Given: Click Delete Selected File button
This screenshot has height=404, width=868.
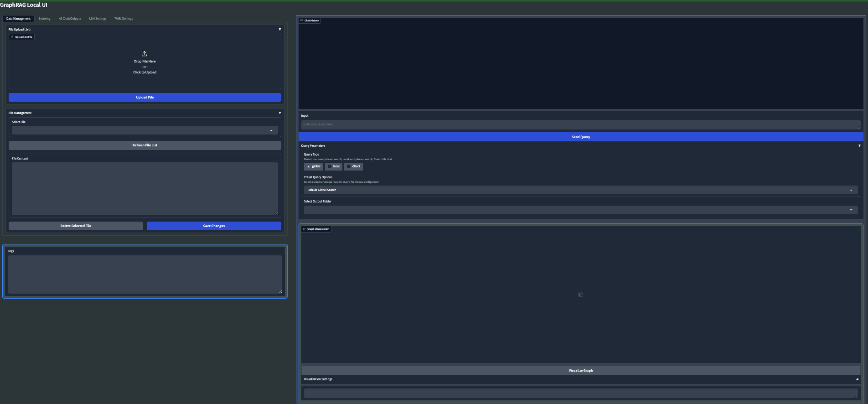Looking at the screenshot, I should pos(76,226).
